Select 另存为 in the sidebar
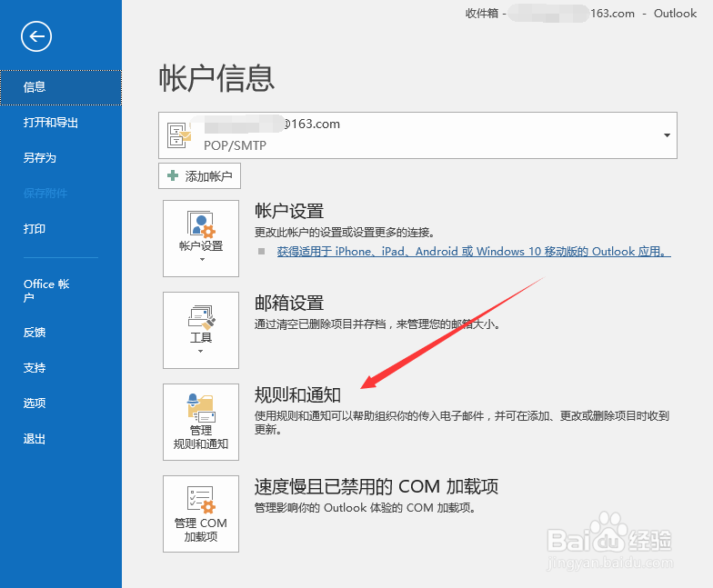 [61, 158]
